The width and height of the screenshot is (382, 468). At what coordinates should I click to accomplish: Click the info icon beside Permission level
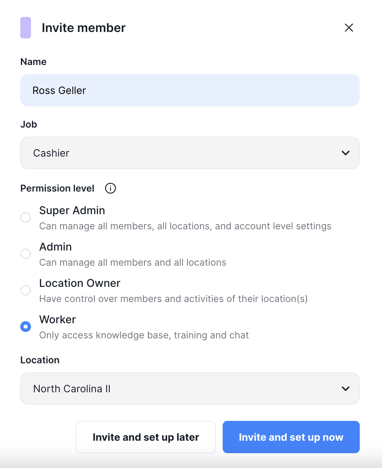[110, 188]
